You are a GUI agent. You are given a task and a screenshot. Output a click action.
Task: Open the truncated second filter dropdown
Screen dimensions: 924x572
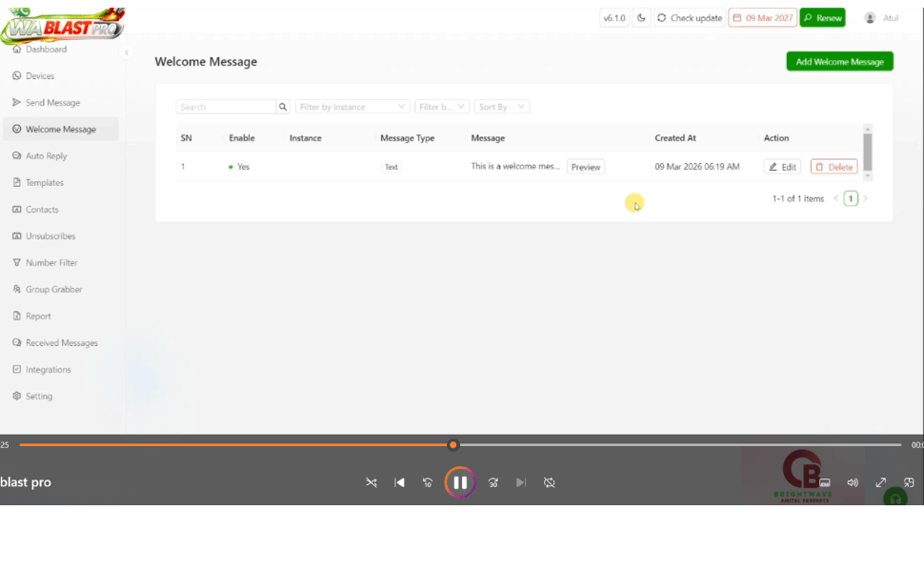442,107
